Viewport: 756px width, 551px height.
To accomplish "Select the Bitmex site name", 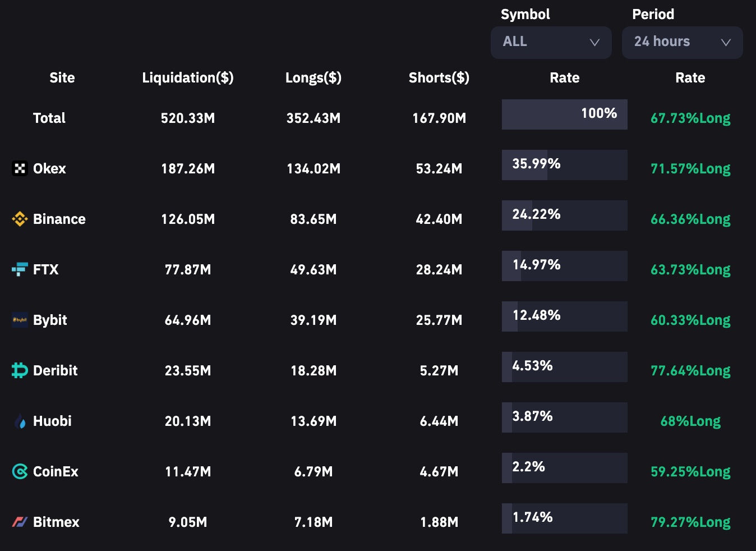I will coord(56,522).
